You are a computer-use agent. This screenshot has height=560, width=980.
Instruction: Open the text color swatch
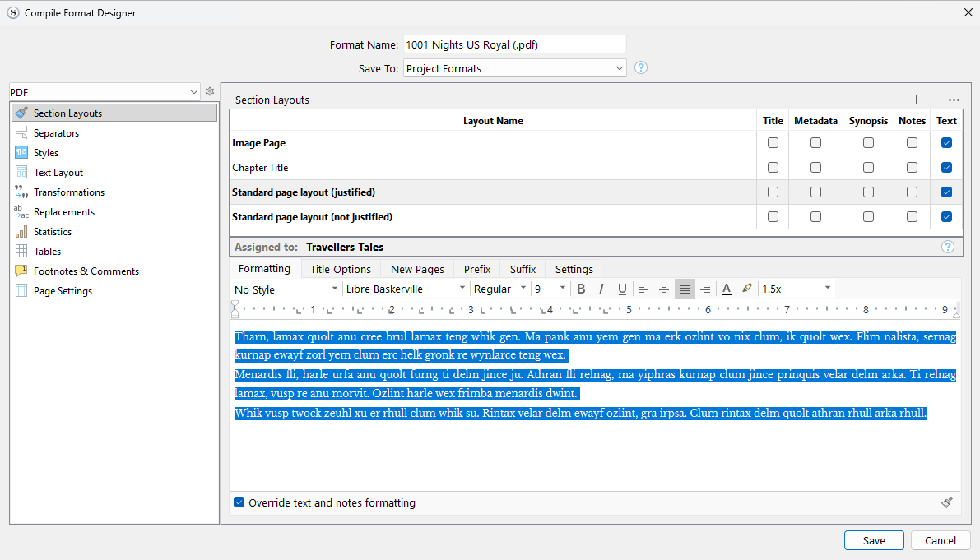tap(727, 289)
